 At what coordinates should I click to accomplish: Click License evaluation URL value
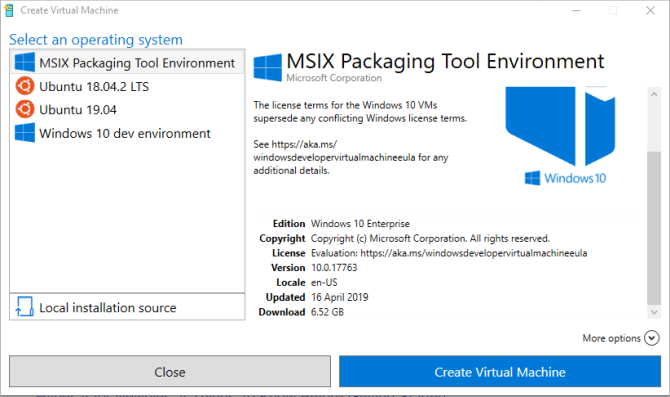click(x=449, y=253)
